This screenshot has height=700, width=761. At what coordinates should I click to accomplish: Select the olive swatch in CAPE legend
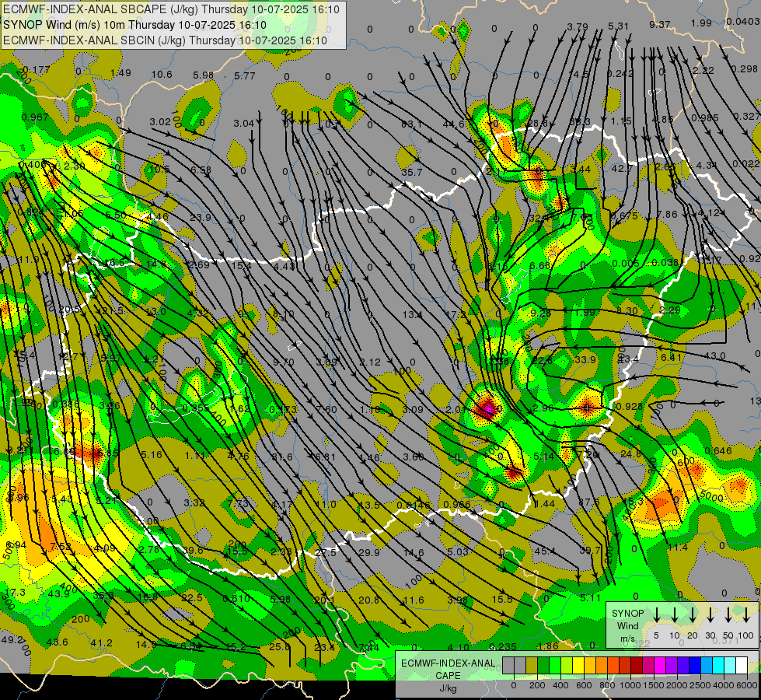(532, 665)
